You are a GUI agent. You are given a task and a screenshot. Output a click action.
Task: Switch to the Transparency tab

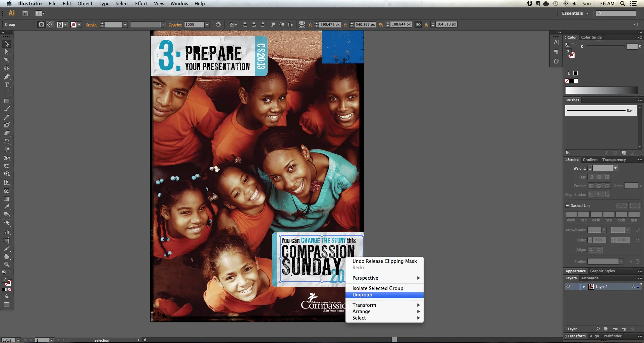pyautogui.click(x=614, y=160)
